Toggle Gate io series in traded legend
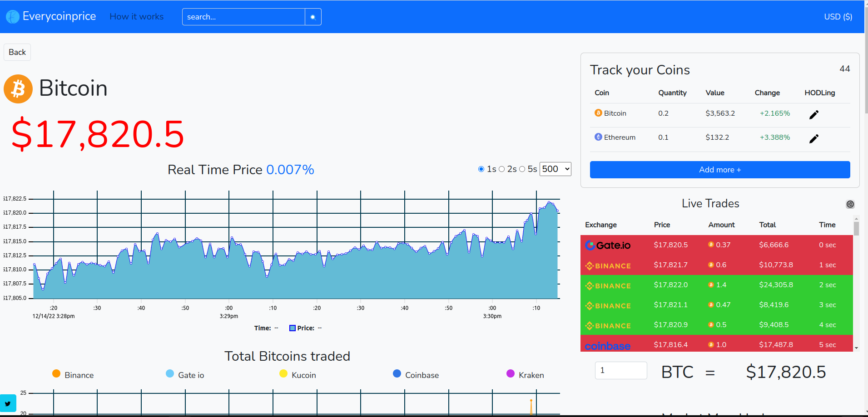868x417 pixels. click(185, 374)
